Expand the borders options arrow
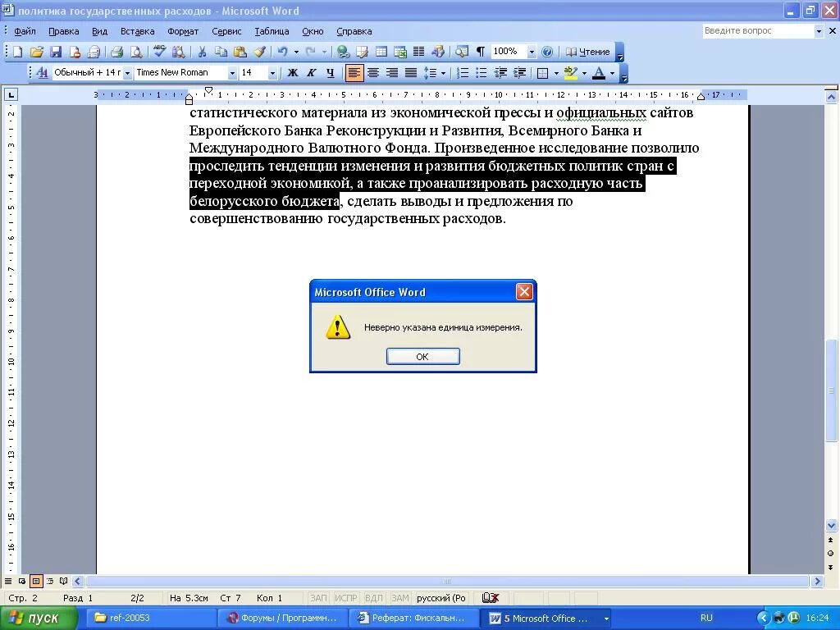Image resolution: width=840 pixels, height=630 pixels. tap(556, 73)
